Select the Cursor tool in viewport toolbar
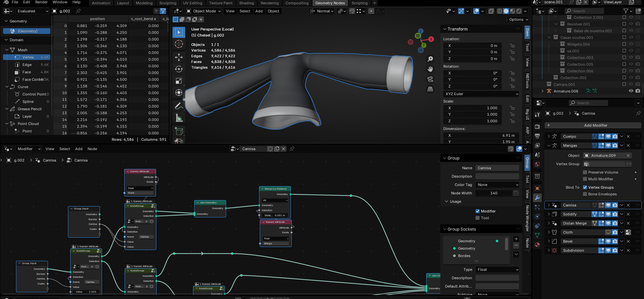 click(179, 44)
